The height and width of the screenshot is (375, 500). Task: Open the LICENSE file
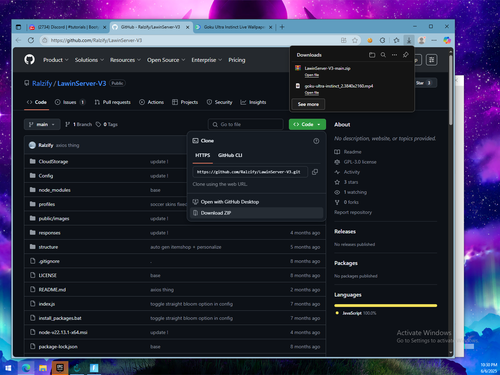pos(47,276)
